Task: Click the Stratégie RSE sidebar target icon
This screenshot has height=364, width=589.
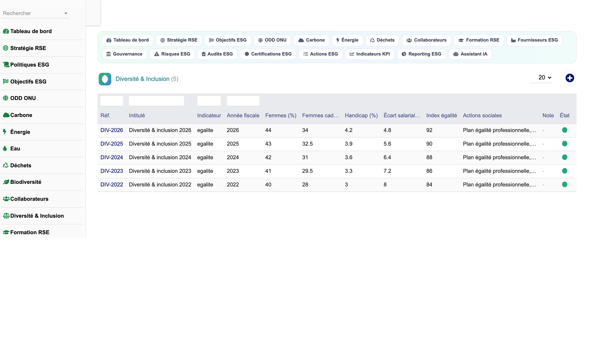Action: (x=5, y=48)
